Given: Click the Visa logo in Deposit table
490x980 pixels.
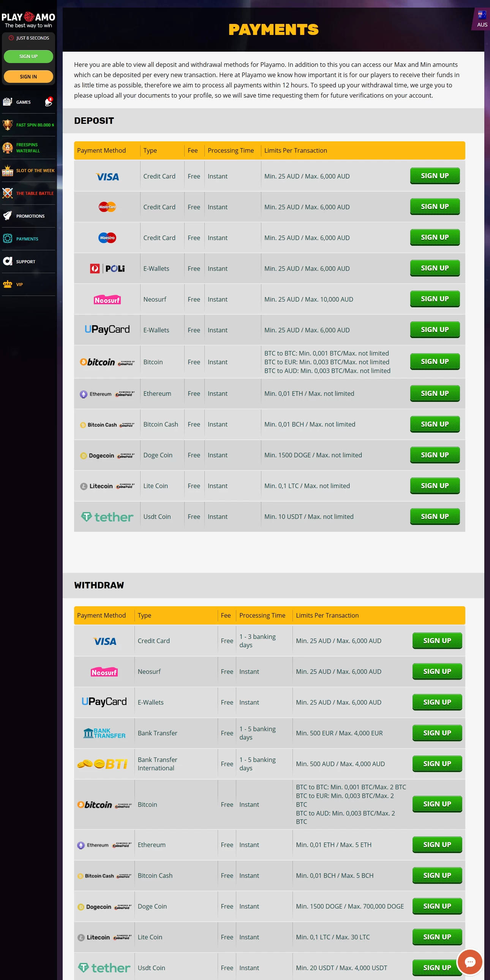Looking at the screenshot, I should point(107,177).
